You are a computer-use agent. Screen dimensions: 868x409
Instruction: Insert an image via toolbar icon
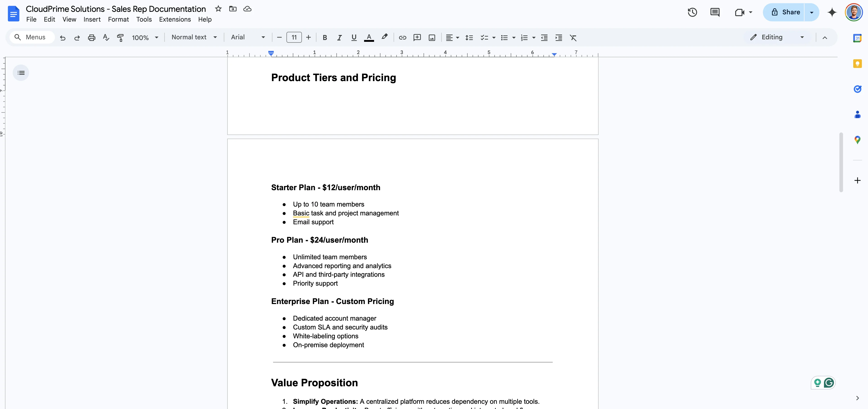432,37
